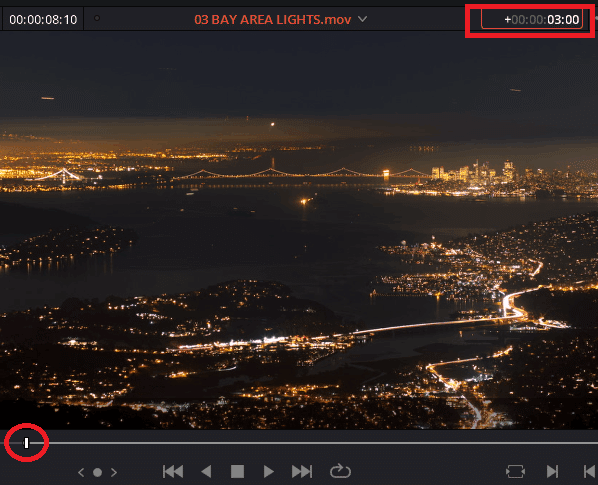Go to previous marker using left chevron
Image resolution: width=598 pixels, height=485 pixels.
coord(81,472)
